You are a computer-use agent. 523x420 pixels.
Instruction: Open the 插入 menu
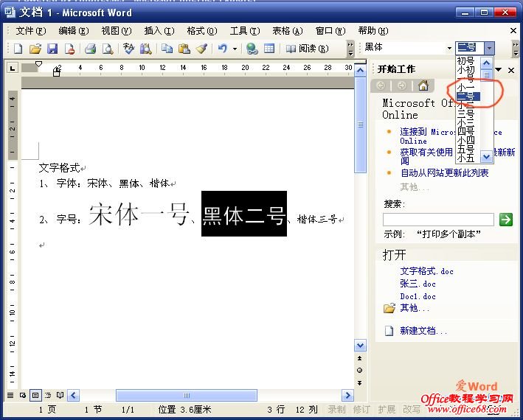pyautogui.click(x=159, y=31)
